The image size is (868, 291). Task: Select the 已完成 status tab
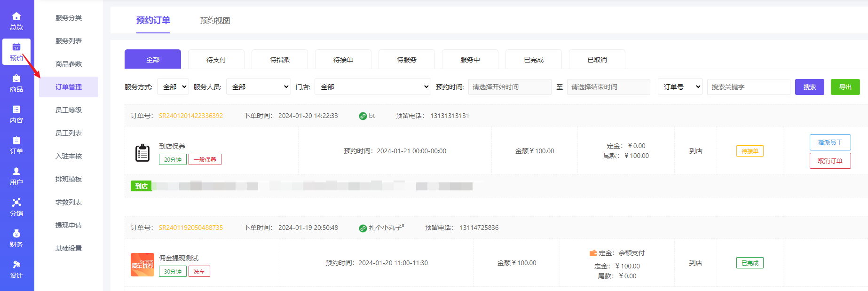point(534,59)
